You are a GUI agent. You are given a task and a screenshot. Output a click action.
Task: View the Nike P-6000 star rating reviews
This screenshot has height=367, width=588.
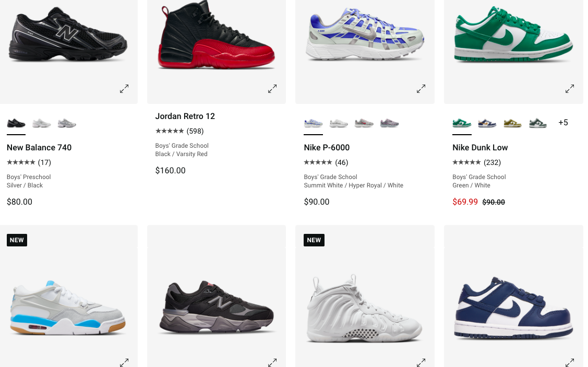point(326,162)
